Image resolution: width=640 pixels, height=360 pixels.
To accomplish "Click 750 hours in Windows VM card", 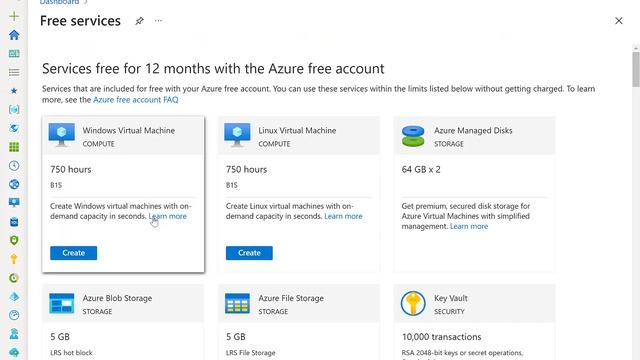I will pos(71,169).
